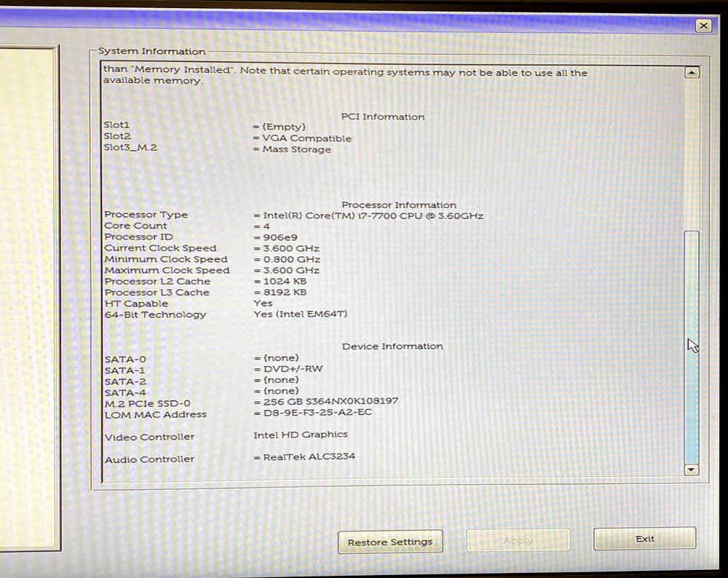Click the scroll-up arrow in System Information
The image size is (728, 578).
tap(692, 72)
